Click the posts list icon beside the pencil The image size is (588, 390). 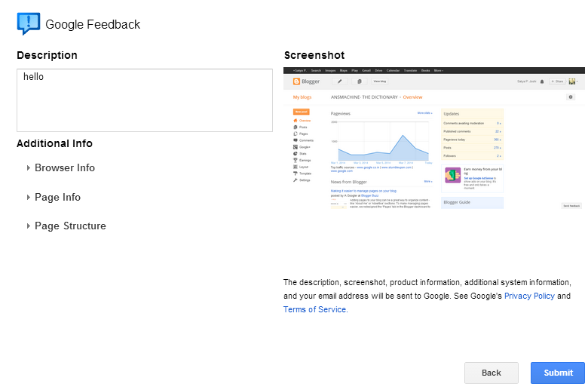pos(360,81)
